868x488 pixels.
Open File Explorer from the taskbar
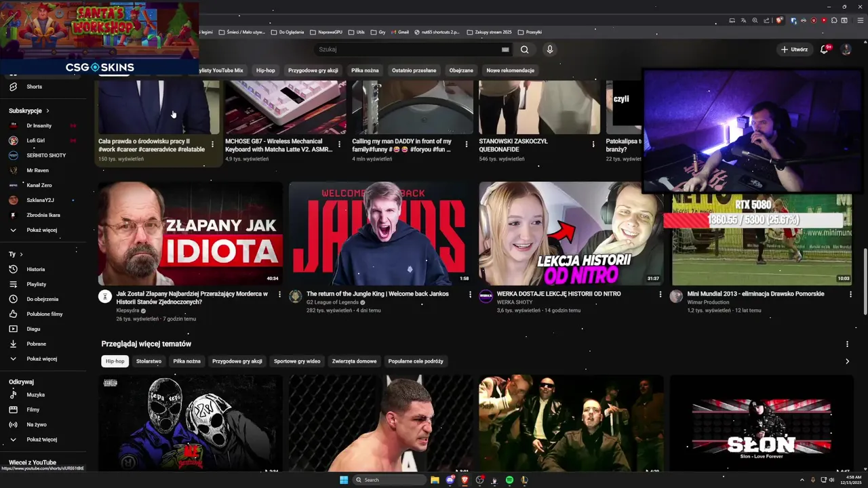click(x=435, y=480)
